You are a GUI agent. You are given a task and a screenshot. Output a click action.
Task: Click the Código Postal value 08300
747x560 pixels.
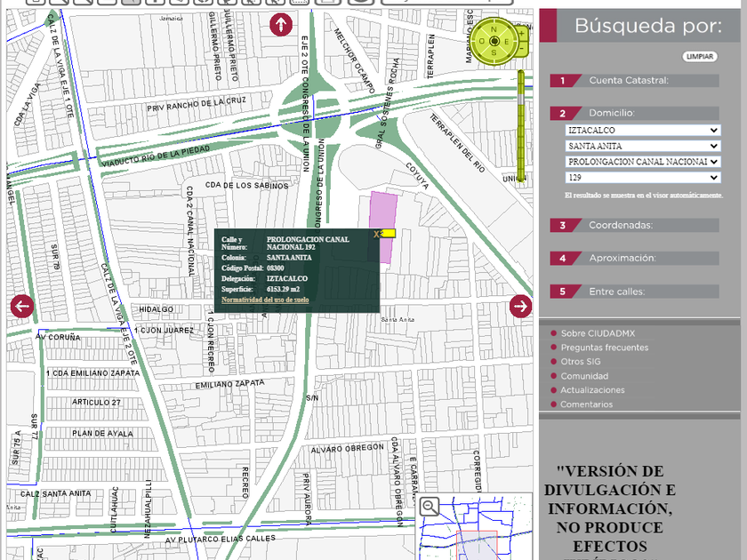pos(275,268)
